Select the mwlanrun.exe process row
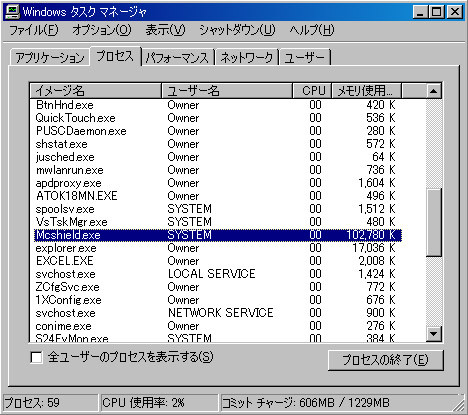The image size is (468, 415). (218, 170)
